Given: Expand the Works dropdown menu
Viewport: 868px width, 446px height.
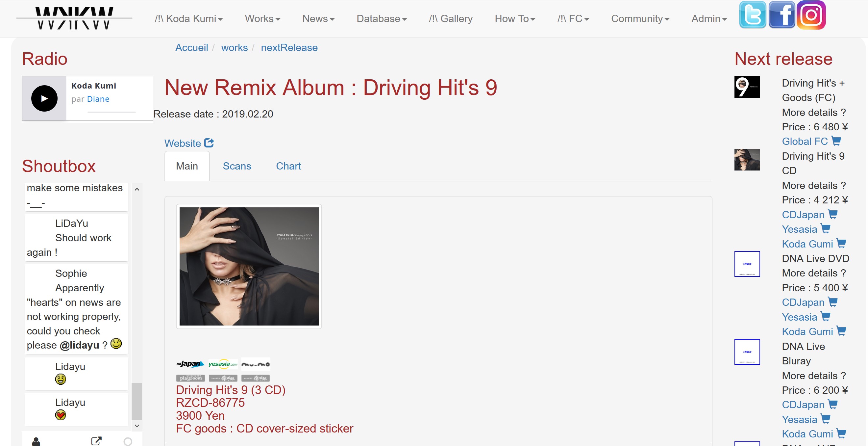Looking at the screenshot, I should click(x=262, y=18).
